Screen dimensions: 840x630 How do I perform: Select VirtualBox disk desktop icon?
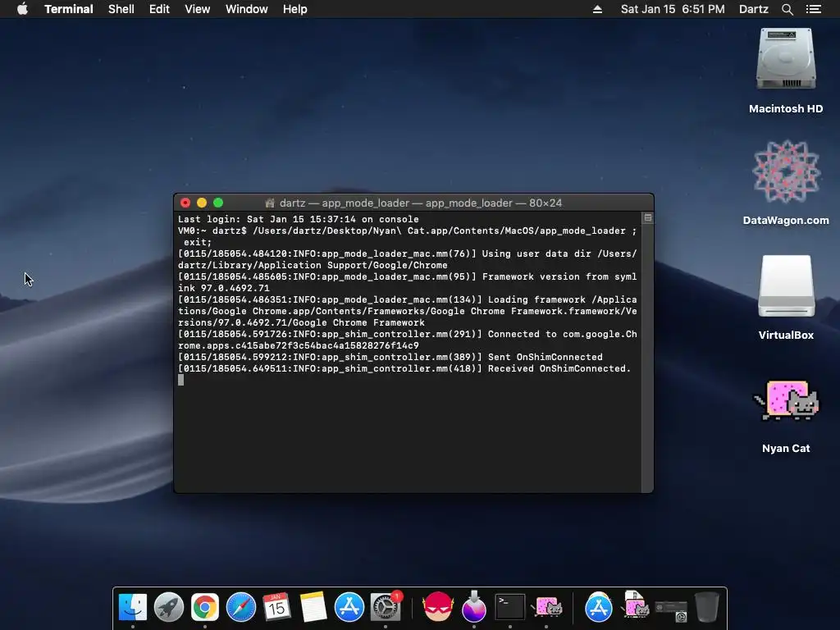pyautogui.click(x=786, y=286)
